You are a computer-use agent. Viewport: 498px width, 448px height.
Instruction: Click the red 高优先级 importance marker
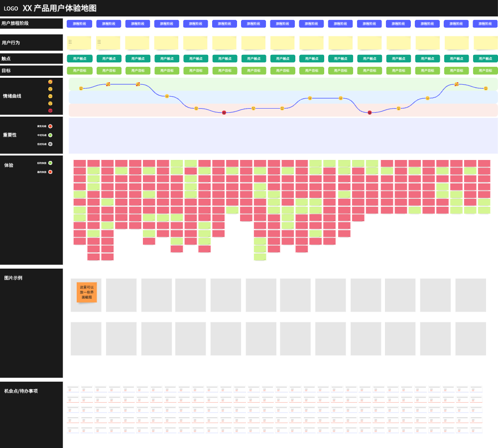(50, 126)
